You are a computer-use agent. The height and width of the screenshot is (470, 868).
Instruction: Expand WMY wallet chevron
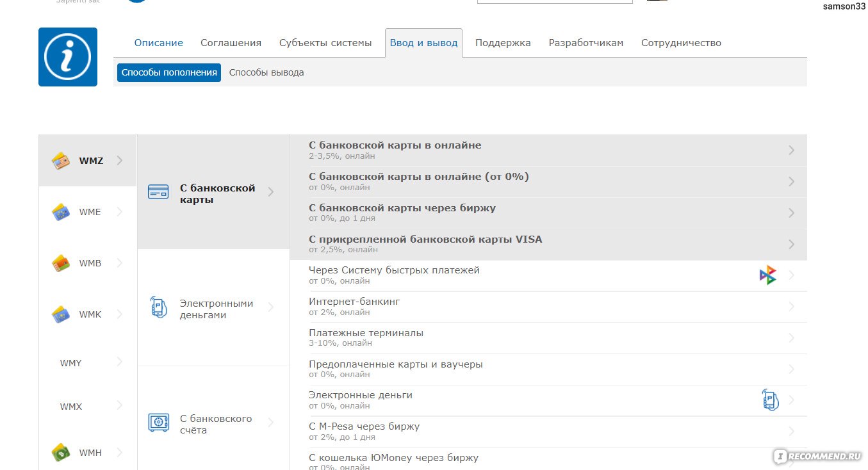[x=120, y=362]
